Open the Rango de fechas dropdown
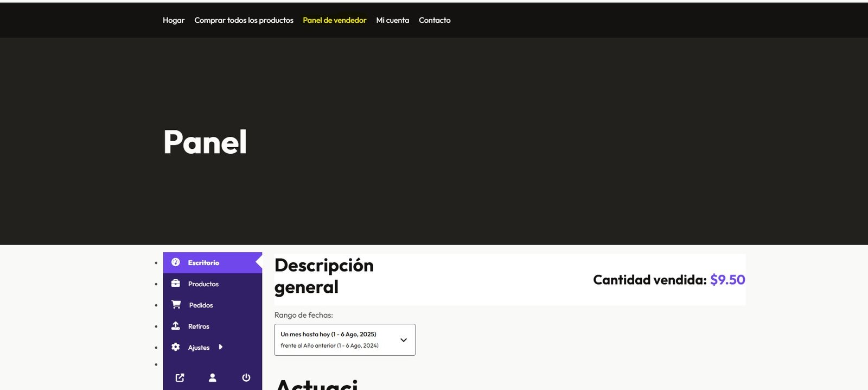 point(344,340)
